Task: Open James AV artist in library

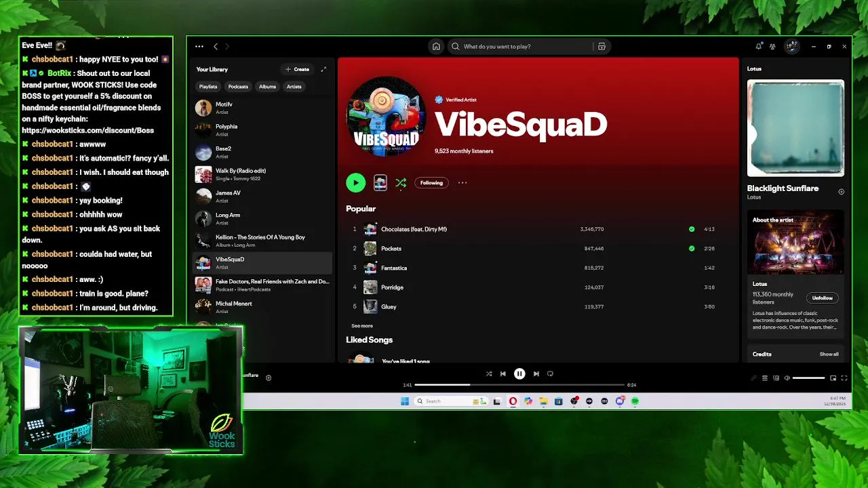Action: (262, 197)
